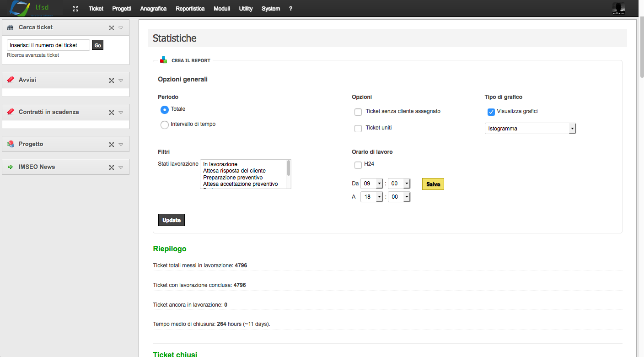Click the green arrow icon beside IMSEO News
Screen dimensions: 644x357
click(x=10, y=167)
